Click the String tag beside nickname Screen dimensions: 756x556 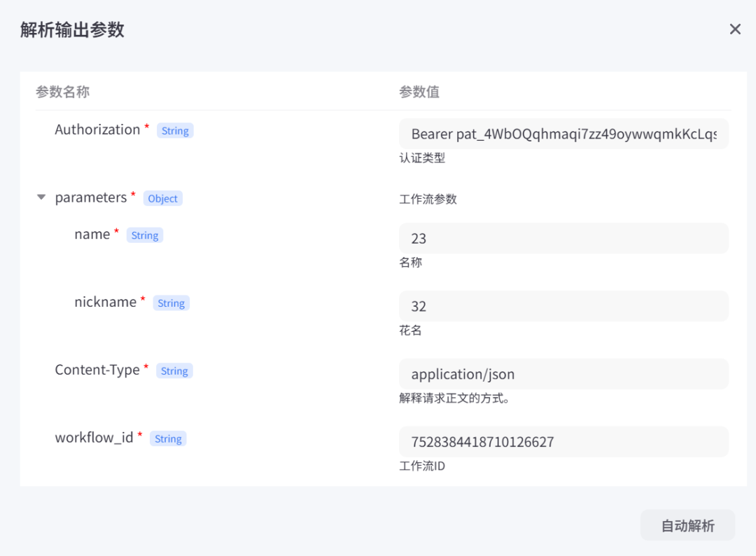pos(171,303)
